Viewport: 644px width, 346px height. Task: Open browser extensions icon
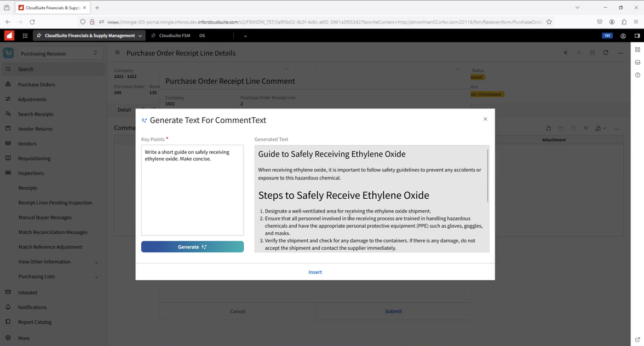[624, 22]
